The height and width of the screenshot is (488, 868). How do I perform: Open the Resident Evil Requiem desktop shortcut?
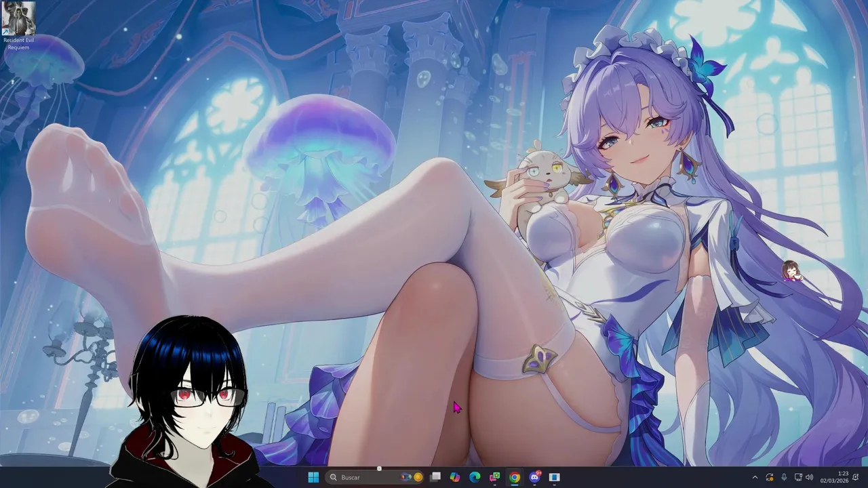(18, 26)
